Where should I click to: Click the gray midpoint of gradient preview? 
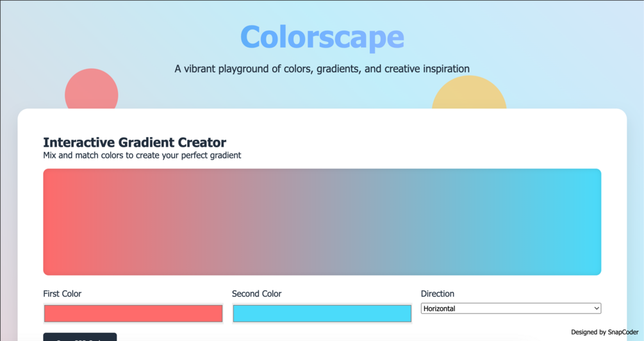click(322, 222)
